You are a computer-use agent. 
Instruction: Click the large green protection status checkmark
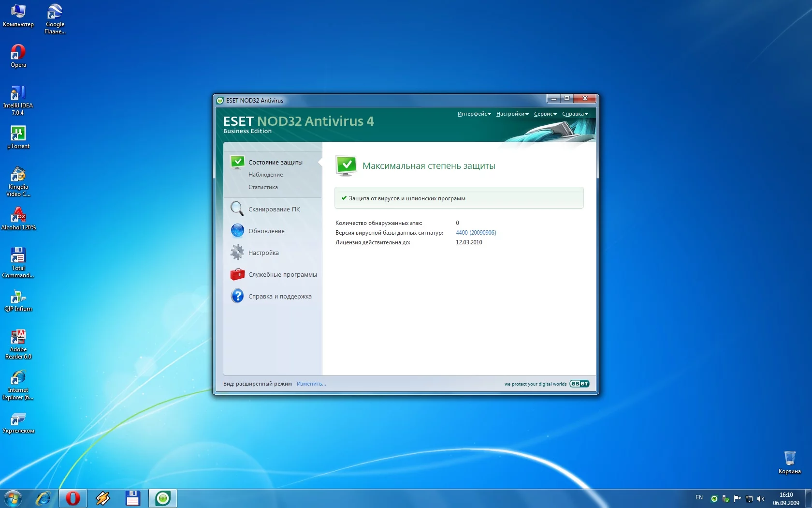point(346,165)
